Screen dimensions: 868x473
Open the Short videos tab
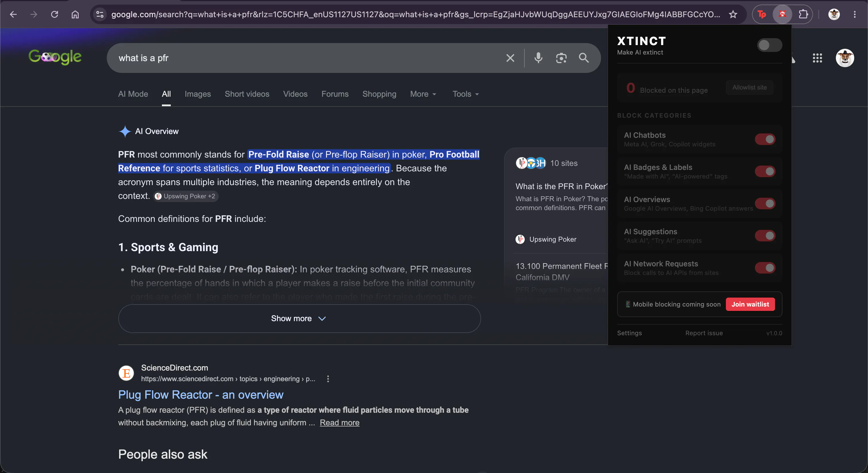point(247,94)
